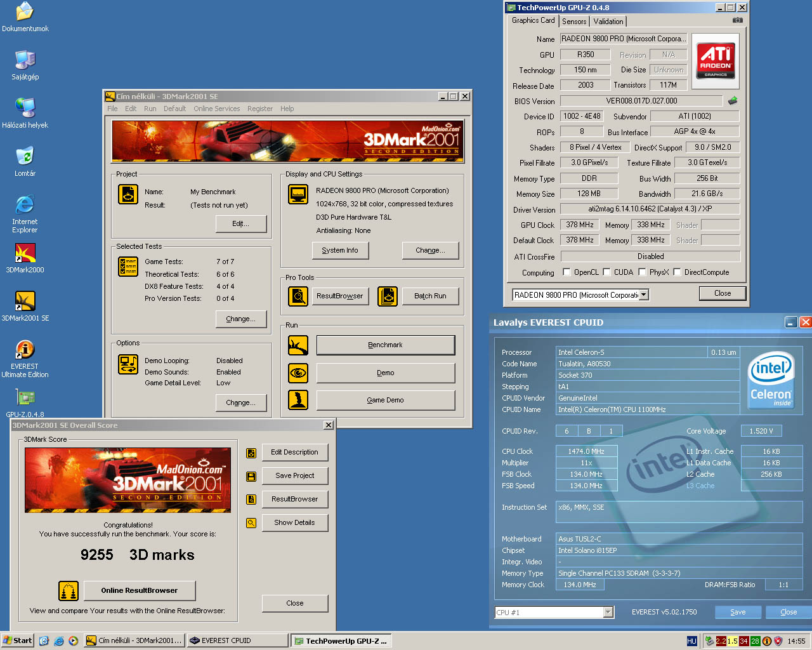This screenshot has width=812, height=650.
Task: Switch to the Validation tab in GPU-Z
Action: 608,22
